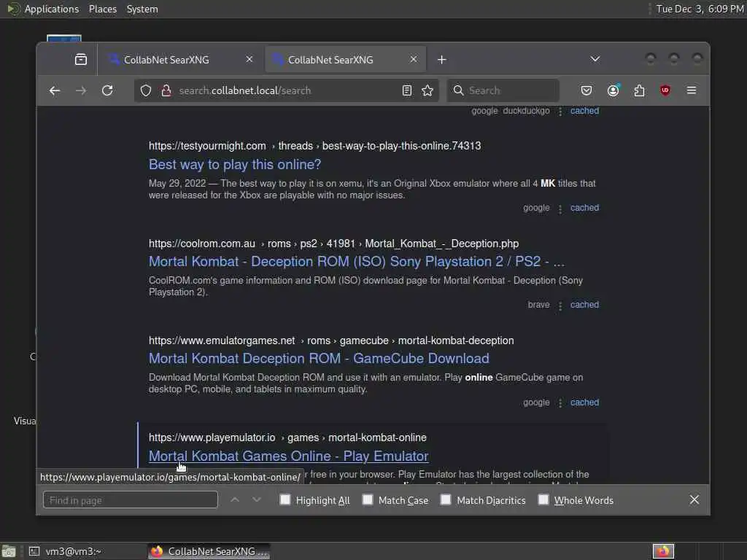
Task: Click the emulatorgames.net result URL
Action: point(331,341)
